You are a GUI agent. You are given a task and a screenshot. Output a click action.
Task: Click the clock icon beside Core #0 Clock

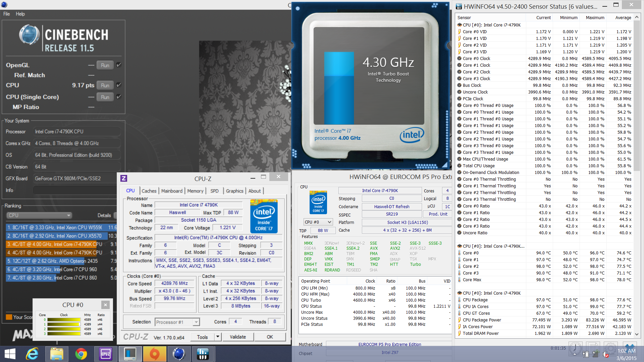pyautogui.click(x=460, y=58)
